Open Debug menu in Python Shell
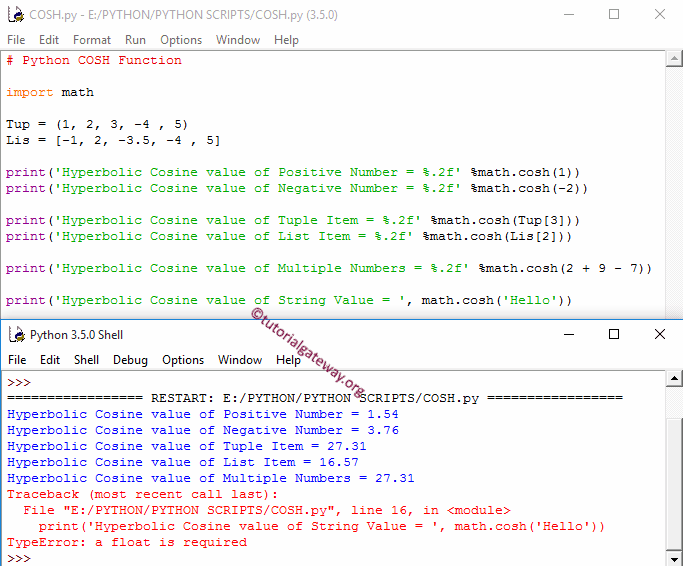 tap(130, 360)
